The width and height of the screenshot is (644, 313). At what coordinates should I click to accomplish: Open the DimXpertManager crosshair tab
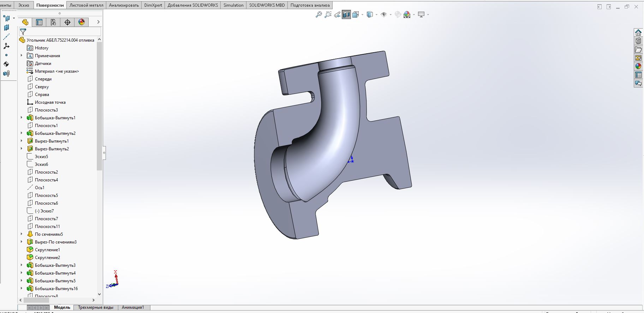tap(67, 22)
